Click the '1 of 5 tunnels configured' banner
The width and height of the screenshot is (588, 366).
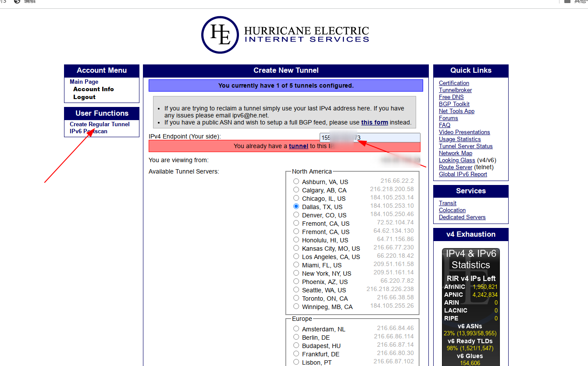tap(286, 85)
